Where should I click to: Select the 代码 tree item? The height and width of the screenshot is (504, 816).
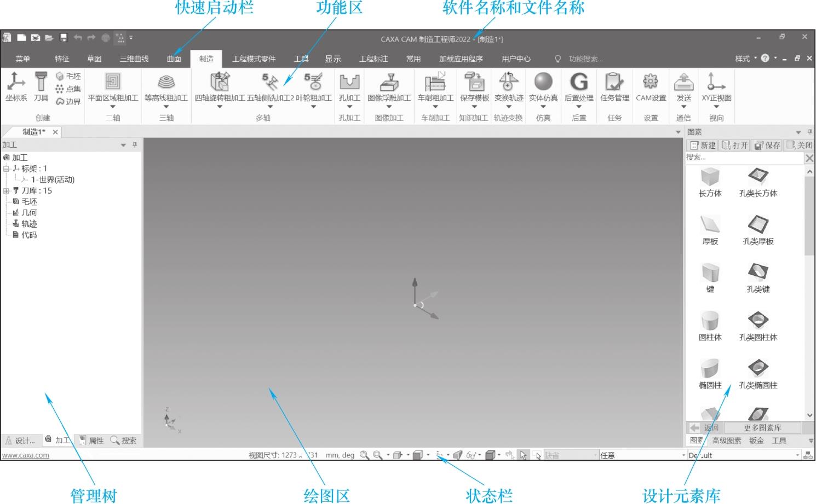[x=25, y=235]
